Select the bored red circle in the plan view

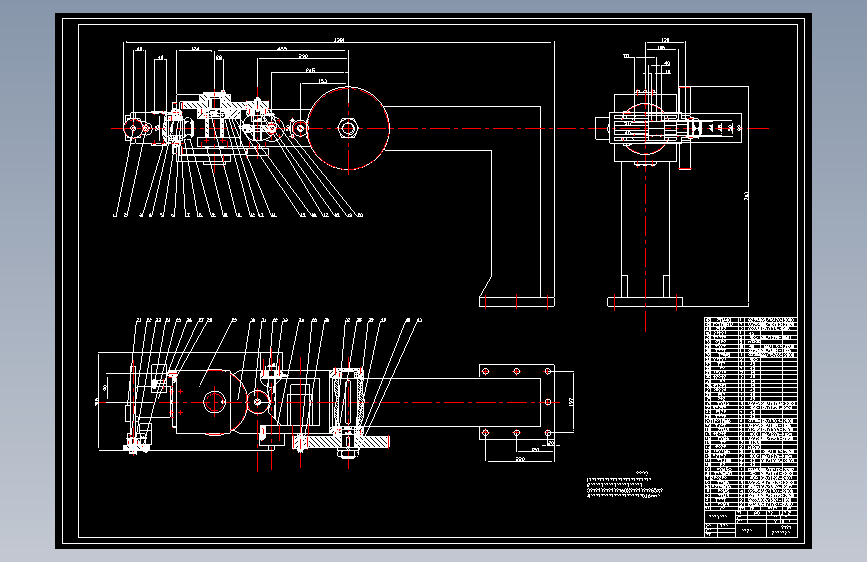click(x=215, y=402)
